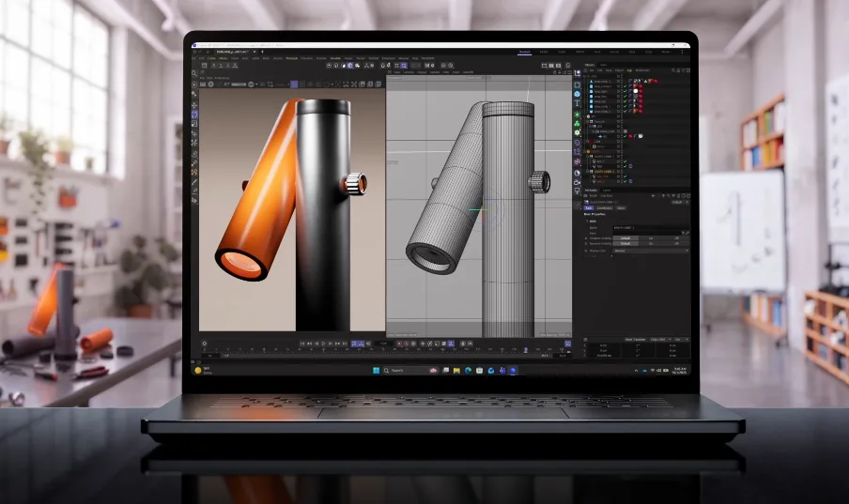Open the Object (Rel) dropdown in coordinates
Viewport: 849px width, 504px height.
tap(660, 340)
